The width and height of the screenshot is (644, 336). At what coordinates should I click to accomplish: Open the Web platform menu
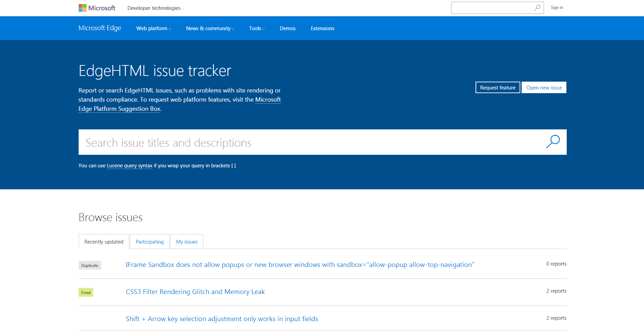click(x=154, y=28)
